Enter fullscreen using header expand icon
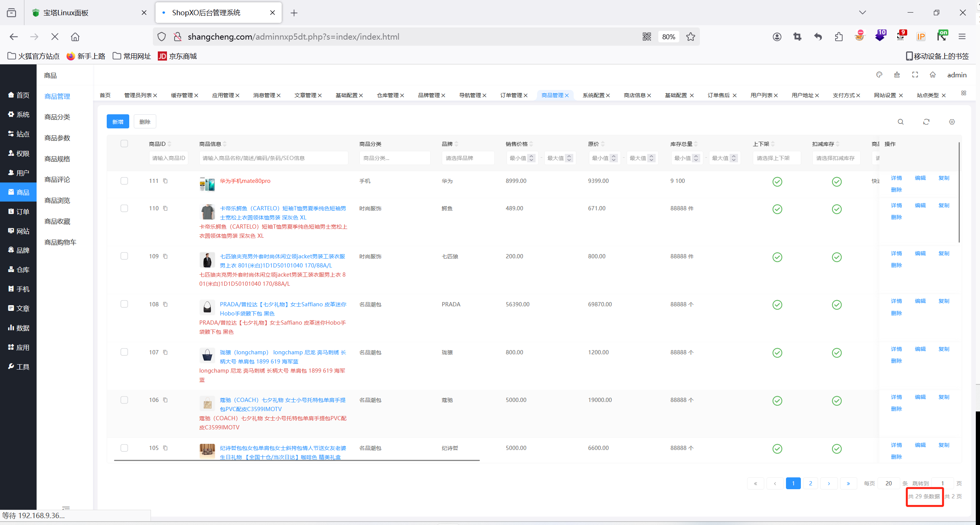This screenshot has height=525, width=980. tap(915, 75)
